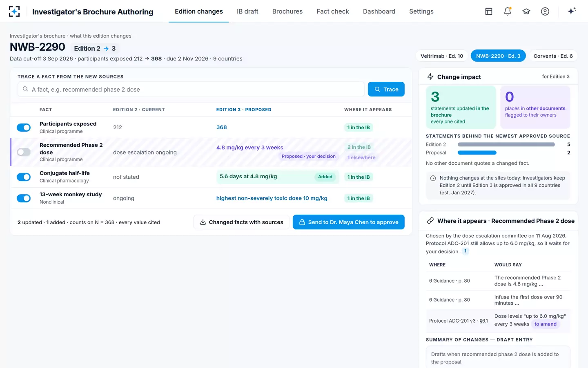This screenshot has width=588, height=368.
Task: Disable the 13-week monkey study toggle
Action: (x=24, y=198)
